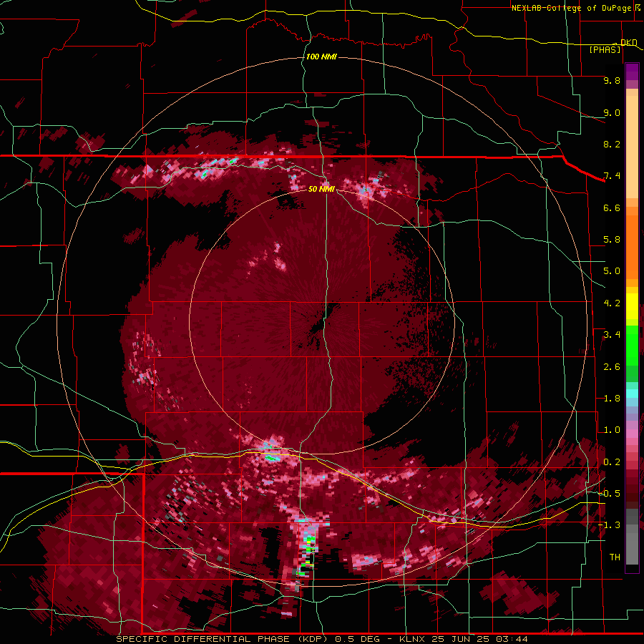Click the 25 JUN 25 03:44 timestamp

point(479,639)
